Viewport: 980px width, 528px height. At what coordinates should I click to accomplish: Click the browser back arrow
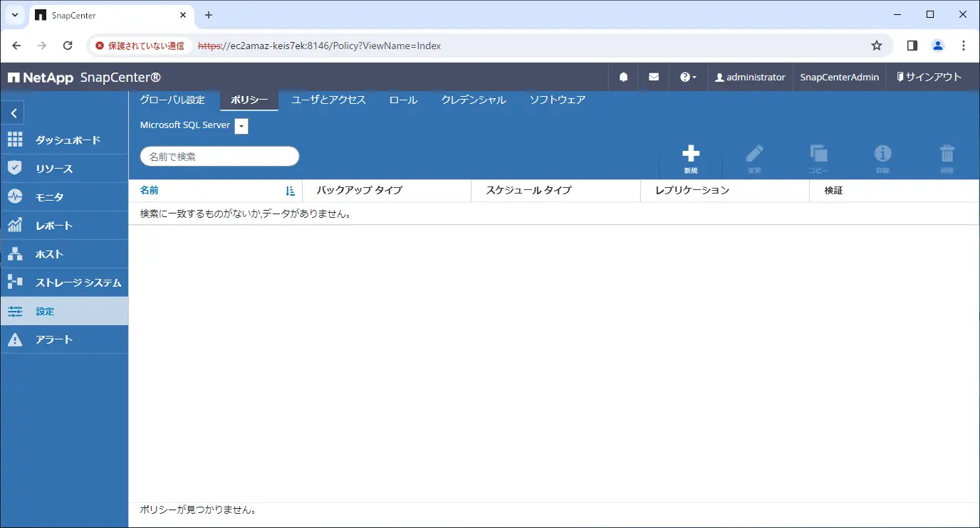tap(17, 46)
